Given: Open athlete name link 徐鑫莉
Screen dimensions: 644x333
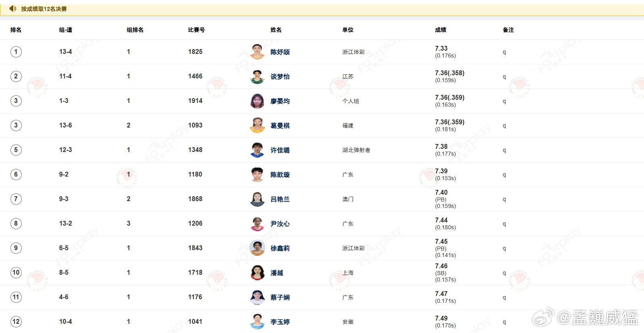Looking at the screenshot, I should (x=280, y=248).
